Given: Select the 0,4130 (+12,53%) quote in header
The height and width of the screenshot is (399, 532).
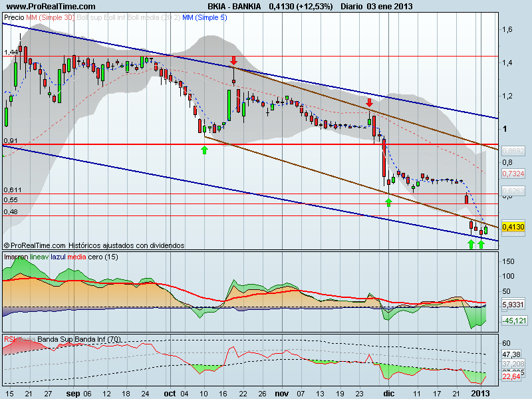Looking at the screenshot, I should tap(301, 7).
